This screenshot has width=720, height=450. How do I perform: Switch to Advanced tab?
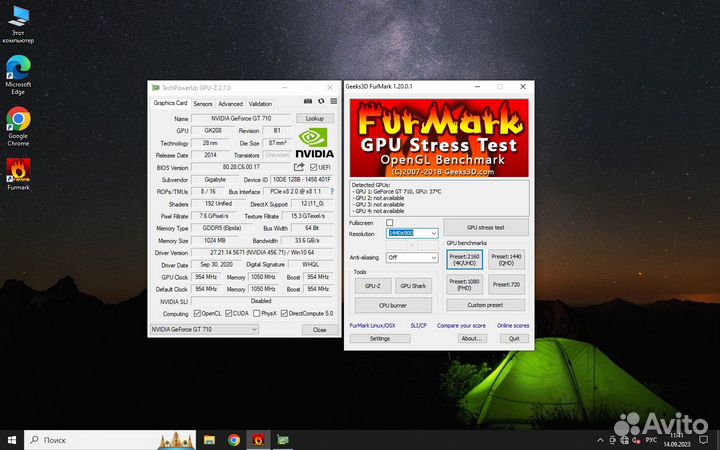(x=230, y=104)
